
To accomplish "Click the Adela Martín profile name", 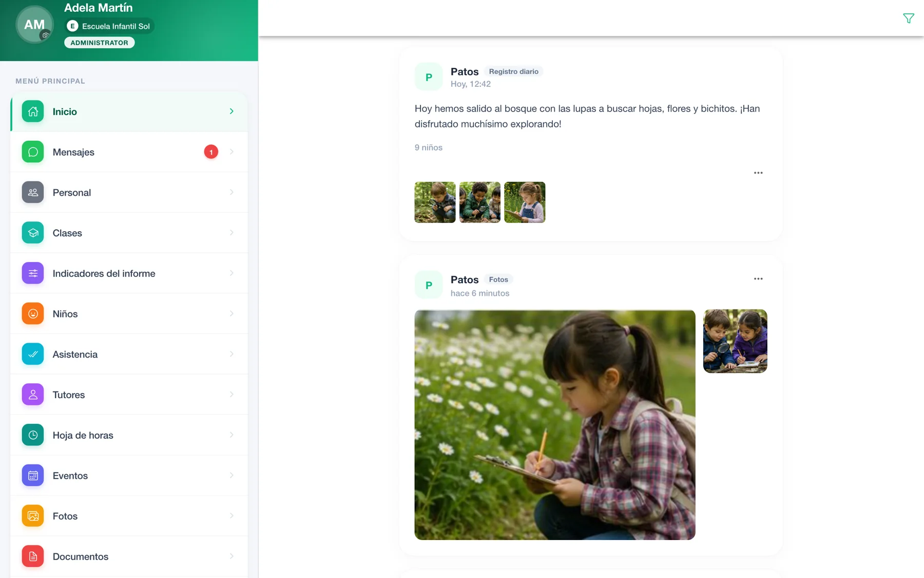I will [99, 8].
